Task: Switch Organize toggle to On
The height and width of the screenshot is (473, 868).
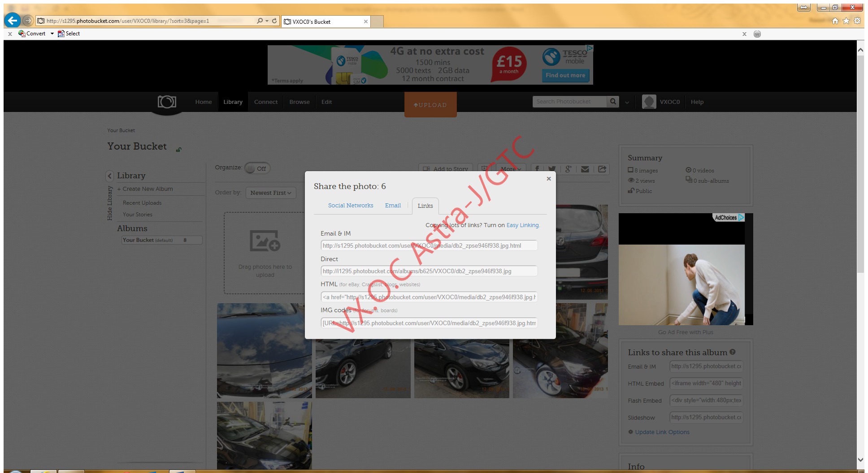Action: point(257,168)
